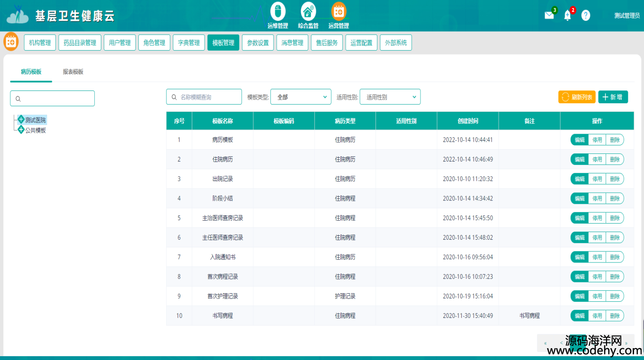644x360 pixels.
Task: Click the search icon in tree filter box
Action: click(x=18, y=99)
